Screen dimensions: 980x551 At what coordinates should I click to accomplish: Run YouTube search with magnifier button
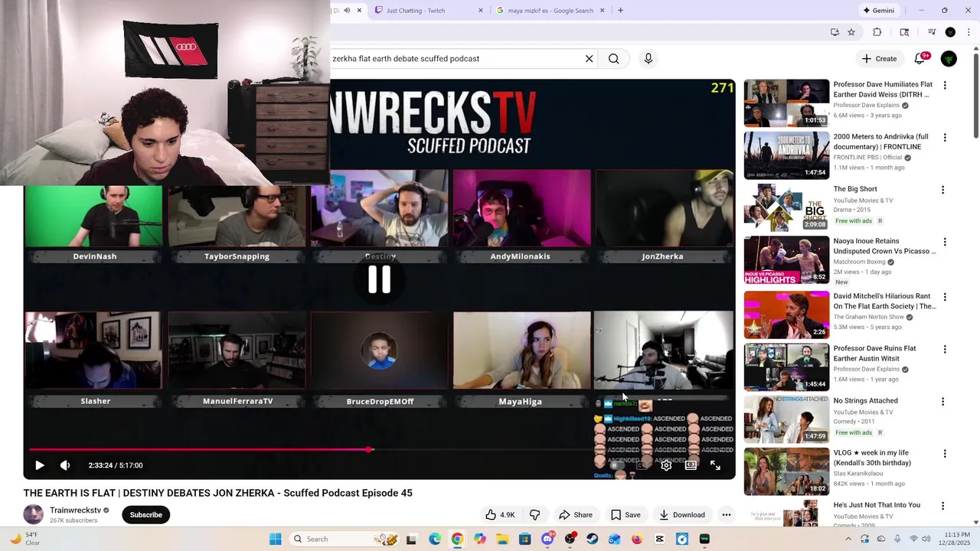click(613, 58)
